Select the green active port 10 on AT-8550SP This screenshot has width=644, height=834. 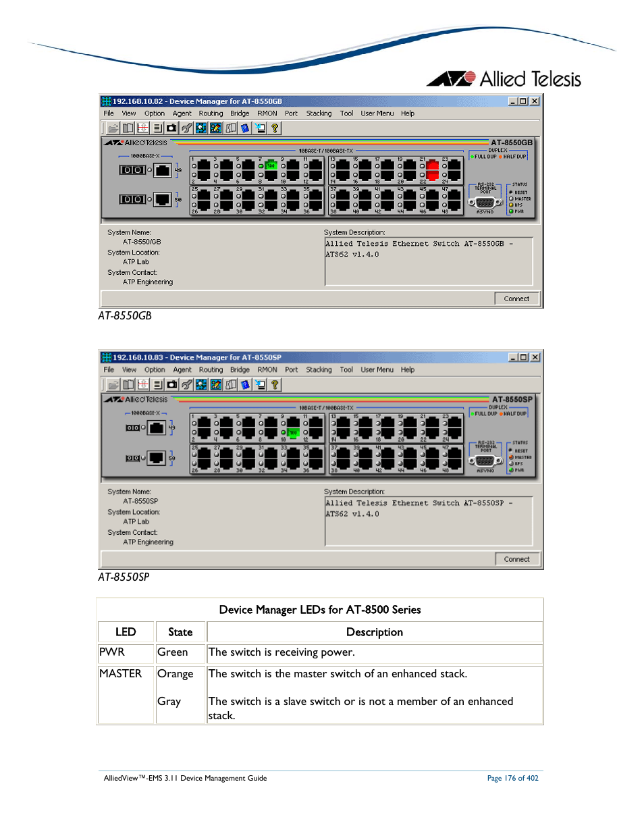tap(293, 433)
